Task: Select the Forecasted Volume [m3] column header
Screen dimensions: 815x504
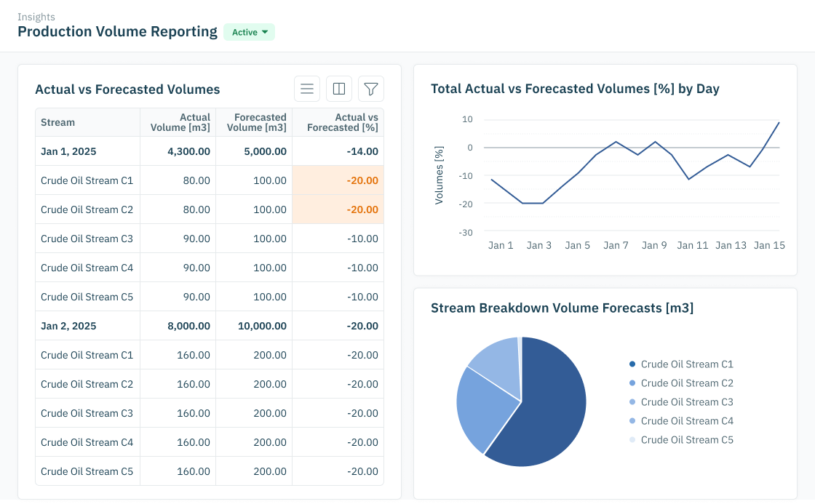Action: pos(254,122)
